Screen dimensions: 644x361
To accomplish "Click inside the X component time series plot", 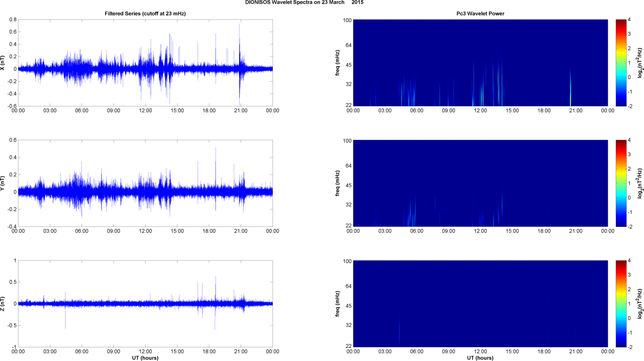I will point(145,63).
